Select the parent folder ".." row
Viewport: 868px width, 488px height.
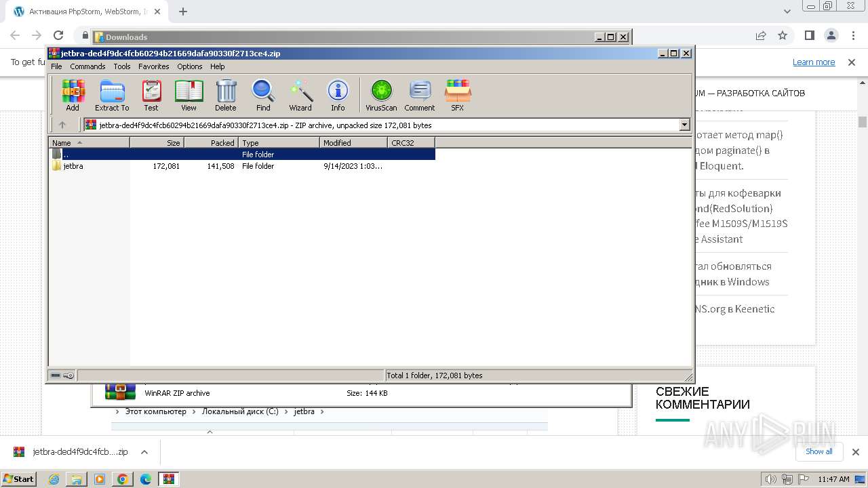click(x=242, y=155)
